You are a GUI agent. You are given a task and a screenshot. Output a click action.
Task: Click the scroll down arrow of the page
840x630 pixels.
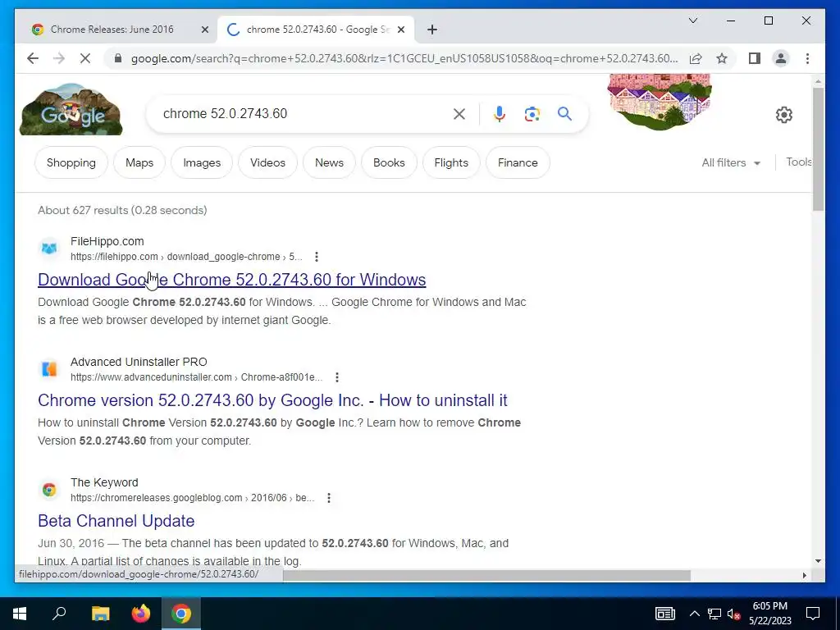[x=818, y=561]
